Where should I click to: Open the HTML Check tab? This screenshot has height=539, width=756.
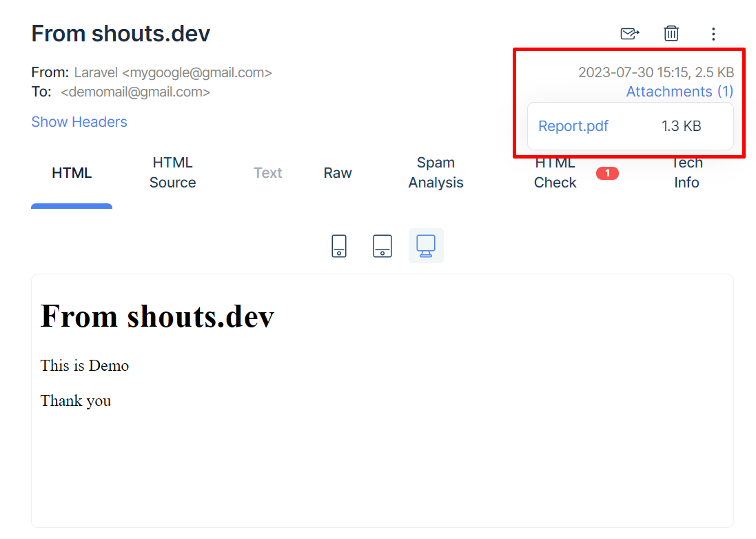pyautogui.click(x=555, y=172)
